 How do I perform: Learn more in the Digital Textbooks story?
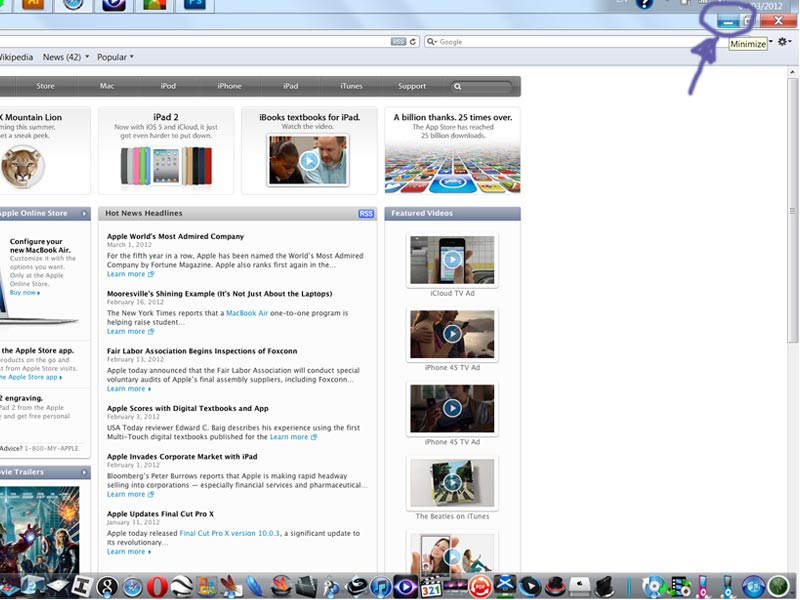coord(293,437)
